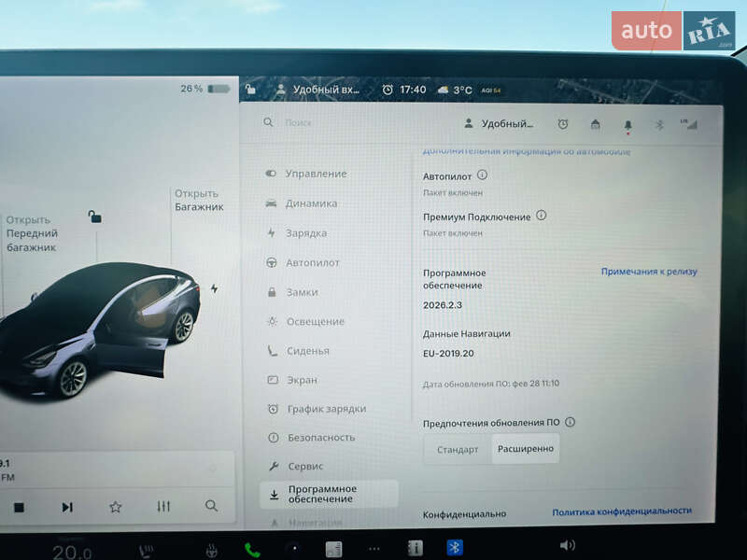Viewport: 747px width, 560px height.
Task: Open the Политика конфиденциальности privacy link
Action: point(624,511)
